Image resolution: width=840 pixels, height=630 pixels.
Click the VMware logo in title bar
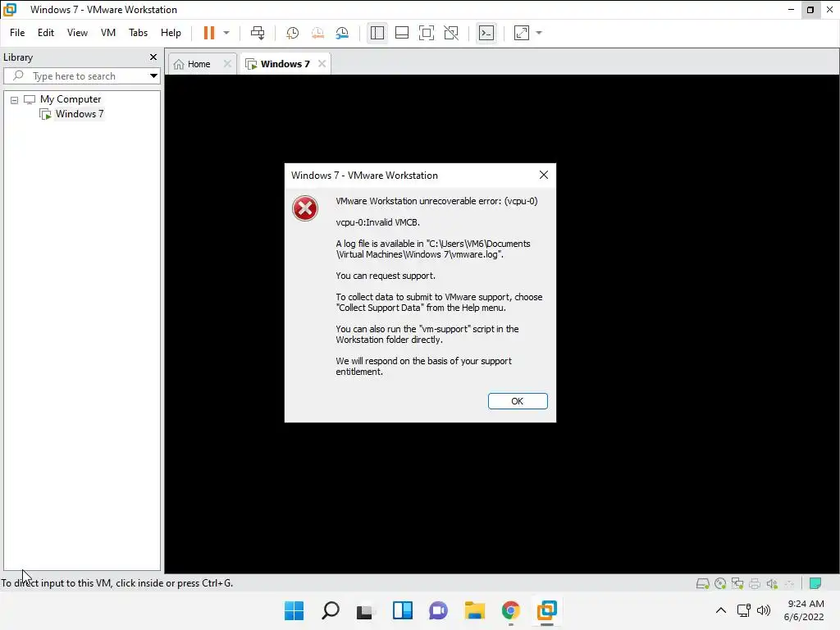(10, 10)
